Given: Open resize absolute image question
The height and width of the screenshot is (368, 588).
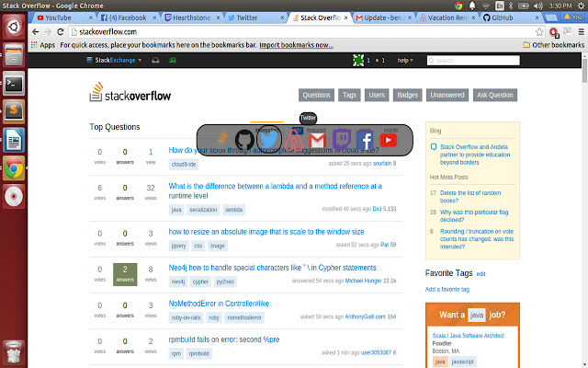Looking at the screenshot, I should coord(266,232).
